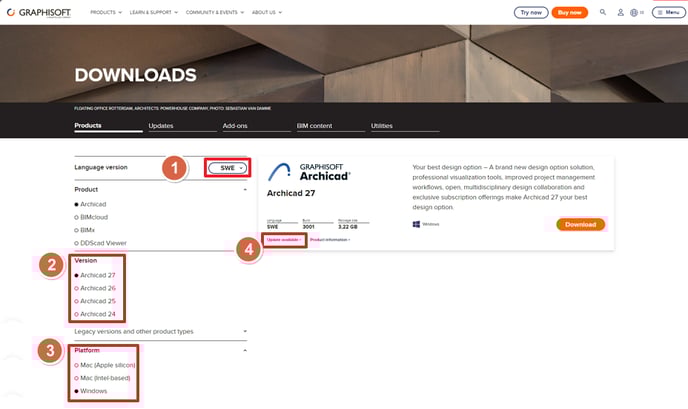Image resolution: width=688 pixels, height=409 pixels.
Task: Expand Product information details
Action: [x=330, y=240]
